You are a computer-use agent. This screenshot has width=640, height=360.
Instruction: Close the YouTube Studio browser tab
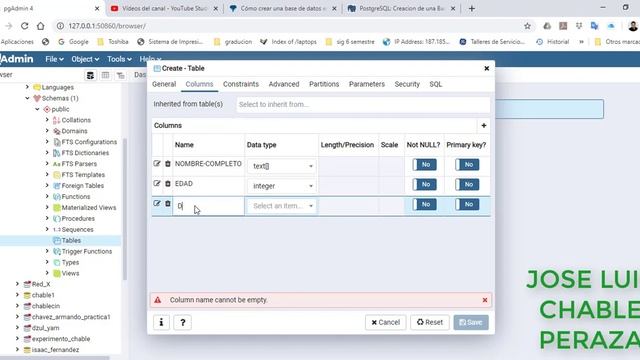[x=216, y=8]
